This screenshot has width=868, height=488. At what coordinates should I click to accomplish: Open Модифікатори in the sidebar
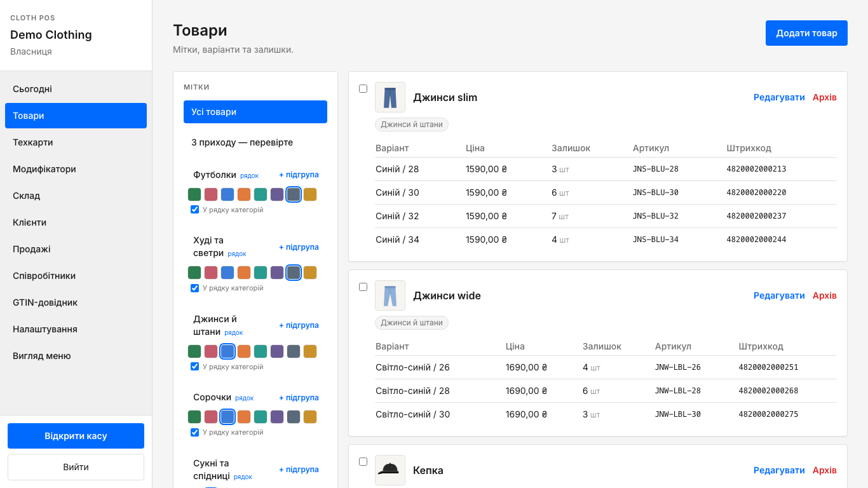[x=76, y=169]
